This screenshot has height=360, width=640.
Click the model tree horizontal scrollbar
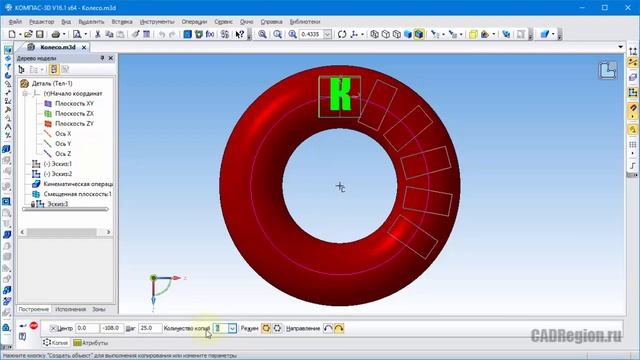click(65, 232)
